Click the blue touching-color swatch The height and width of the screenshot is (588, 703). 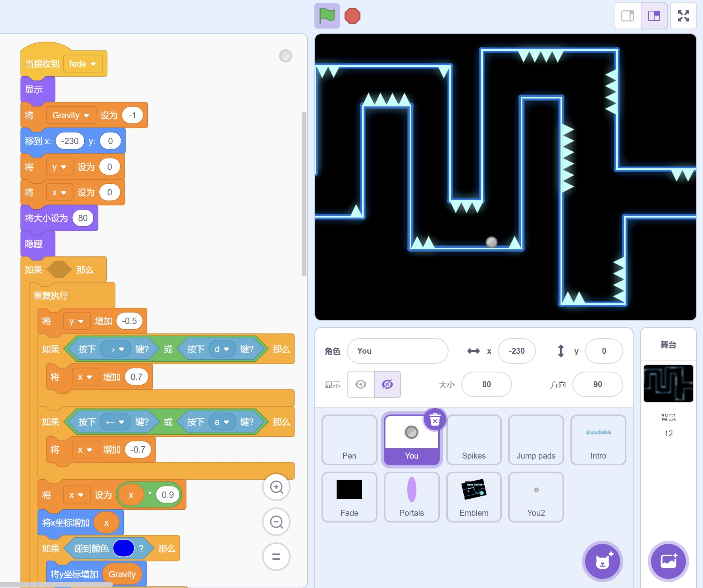point(123,549)
